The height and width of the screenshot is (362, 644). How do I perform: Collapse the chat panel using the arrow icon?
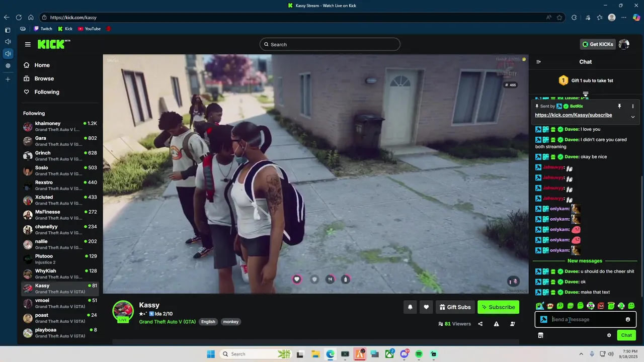coord(538,62)
